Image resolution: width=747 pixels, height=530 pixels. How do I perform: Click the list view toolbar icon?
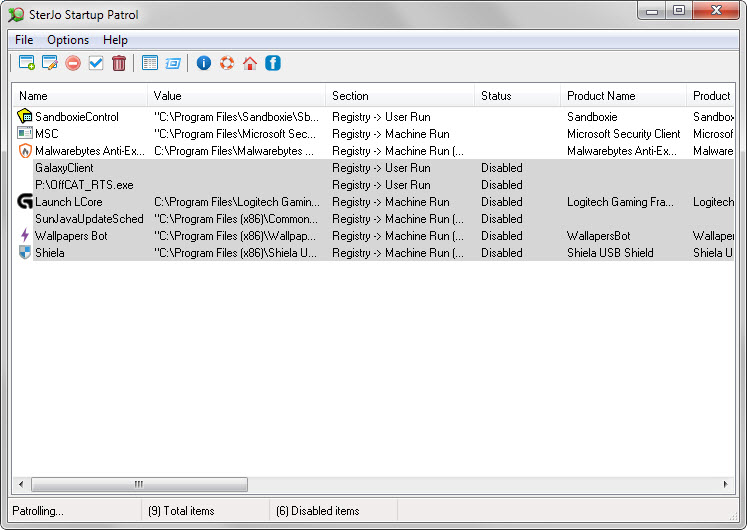[150, 63]
